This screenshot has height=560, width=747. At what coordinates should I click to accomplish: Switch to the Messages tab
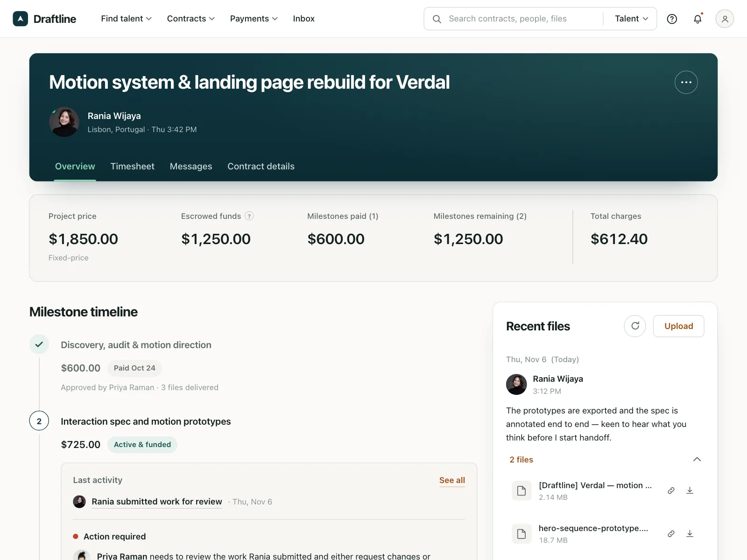pyautogui.click(x=191, y=167)
